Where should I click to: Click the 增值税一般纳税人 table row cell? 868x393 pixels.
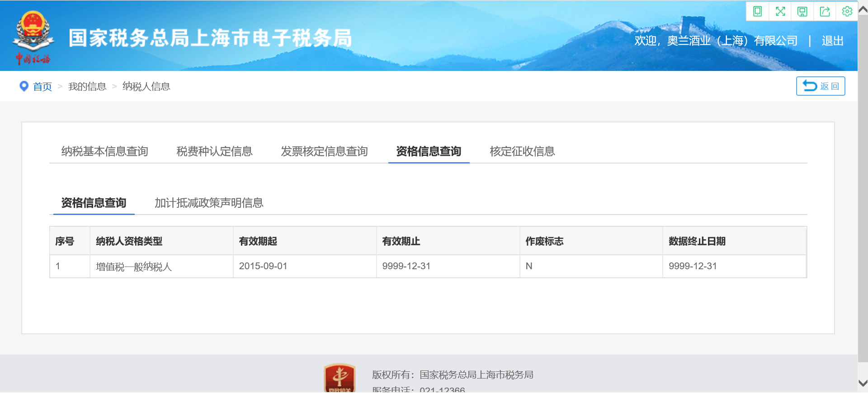coord(134,267)
